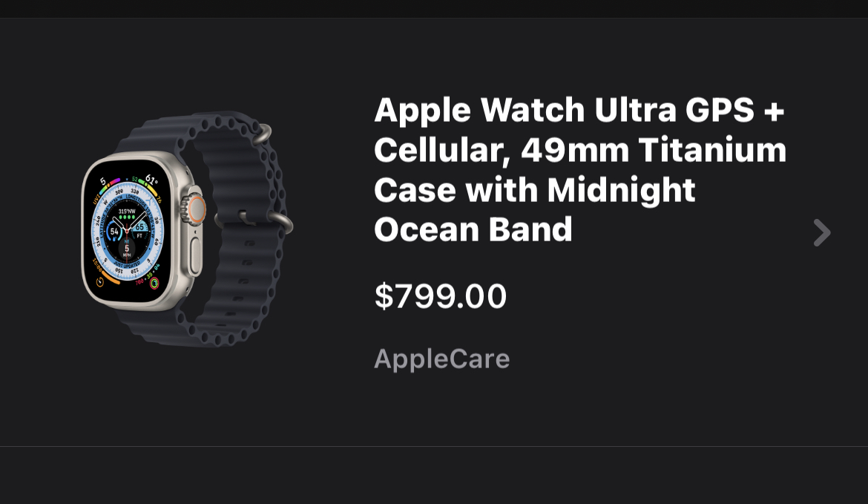Tap the right chevron arrow
Image resolution: width=868 pixels, height=504 pixels.
(821, 232)
